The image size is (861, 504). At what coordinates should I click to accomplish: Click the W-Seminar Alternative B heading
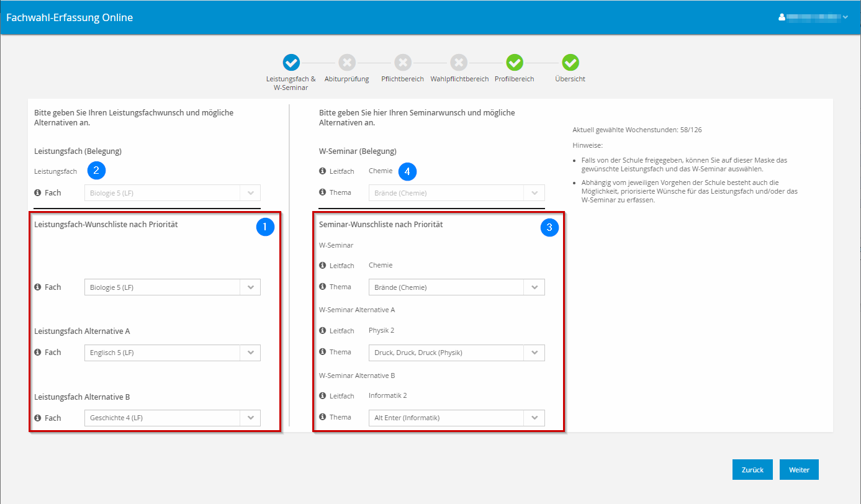[x=357, y=376]
